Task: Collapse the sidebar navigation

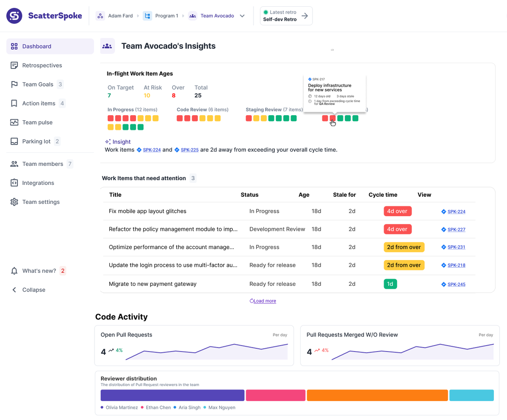Action: click(x=14, y=290)
